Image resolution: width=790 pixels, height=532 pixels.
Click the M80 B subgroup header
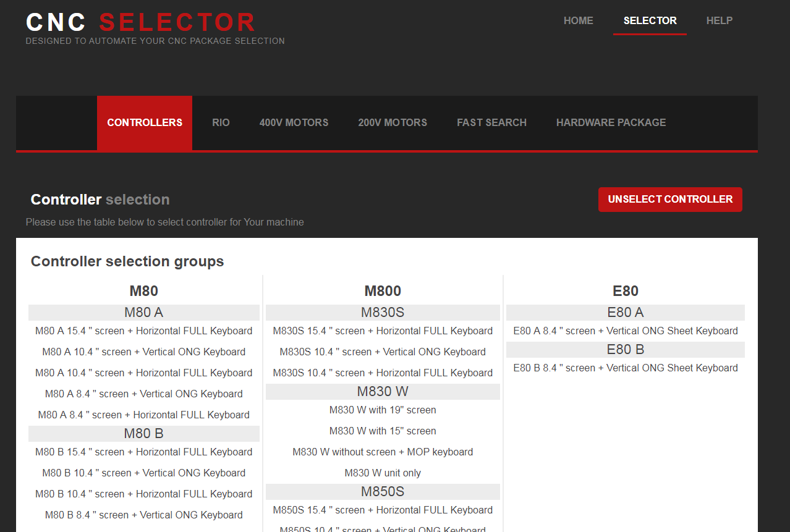(x=144, y=433)
